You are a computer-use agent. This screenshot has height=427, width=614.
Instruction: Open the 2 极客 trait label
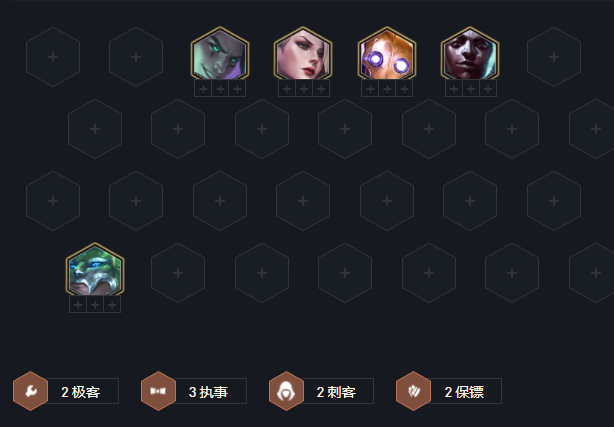81,391
